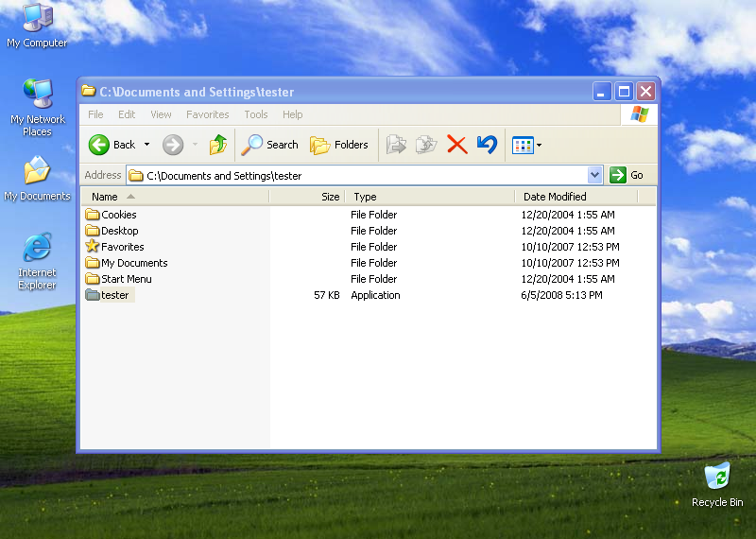Click the blue Undo arrow icon
The image size is (756, 539).
pos(487,145)
